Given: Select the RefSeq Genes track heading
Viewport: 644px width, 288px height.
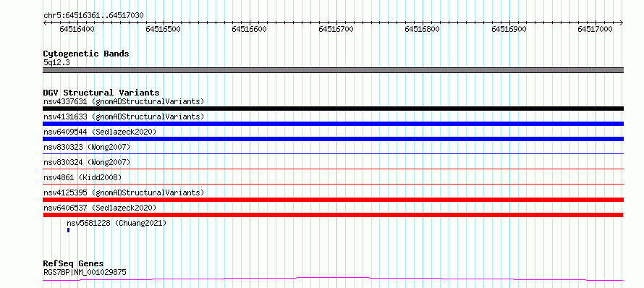Looking at the screenshot, I should pyautogui.click(x=74, y=263).
